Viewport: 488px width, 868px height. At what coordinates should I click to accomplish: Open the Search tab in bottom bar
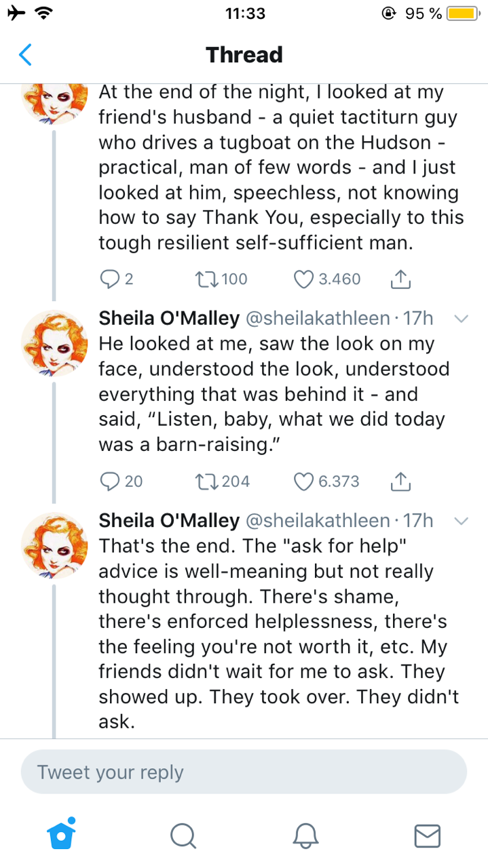[183, 835]
